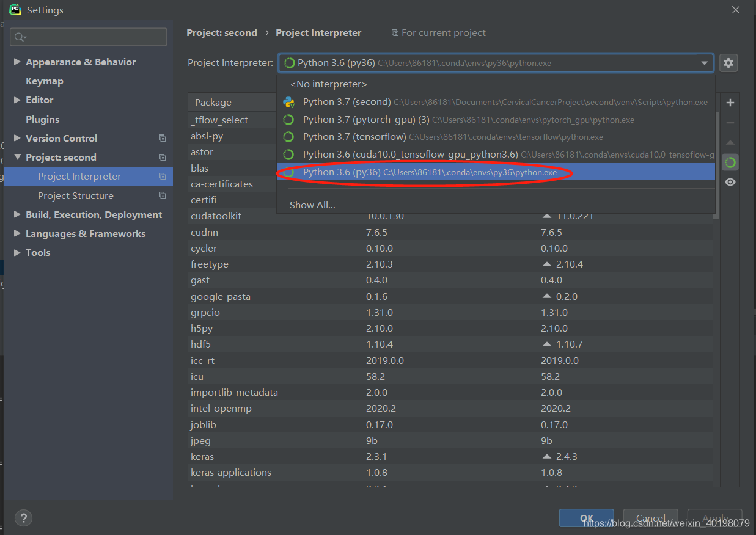Click the For current project icon
The image size is (756, 535).
395,33
